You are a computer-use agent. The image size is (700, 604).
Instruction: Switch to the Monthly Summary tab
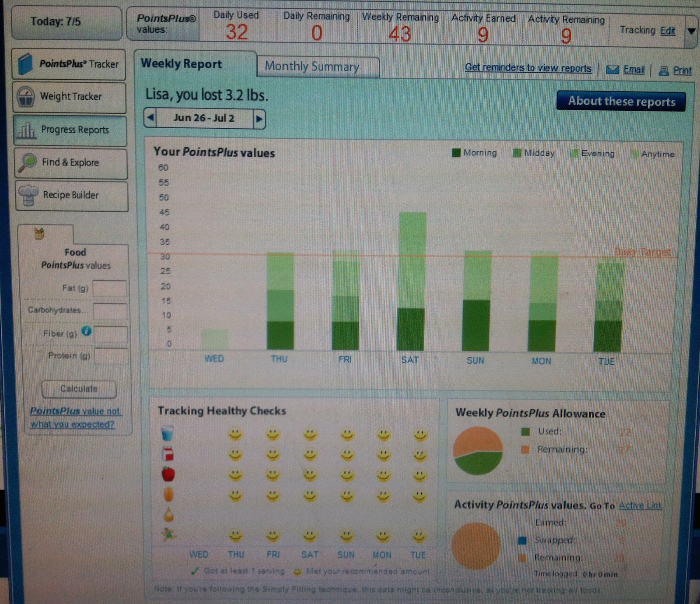point(318,67)
